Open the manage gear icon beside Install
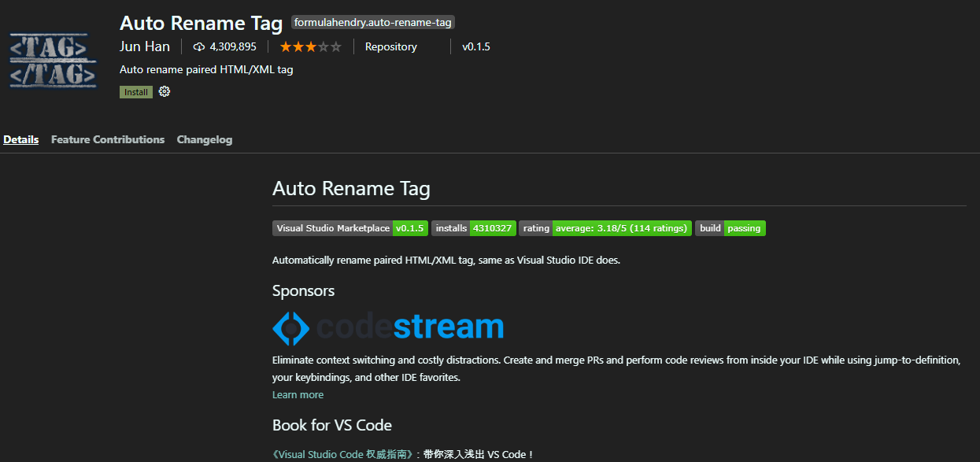The height and width of the screenshot is (462, 980). 165,91
